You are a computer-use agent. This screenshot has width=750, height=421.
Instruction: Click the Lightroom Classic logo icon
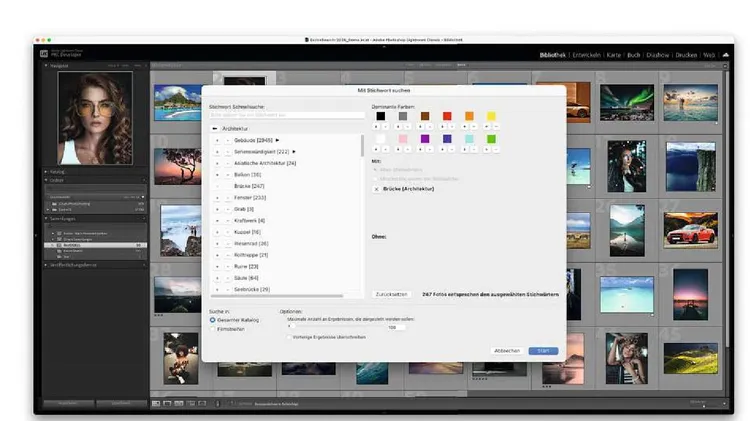coord(43,54)
